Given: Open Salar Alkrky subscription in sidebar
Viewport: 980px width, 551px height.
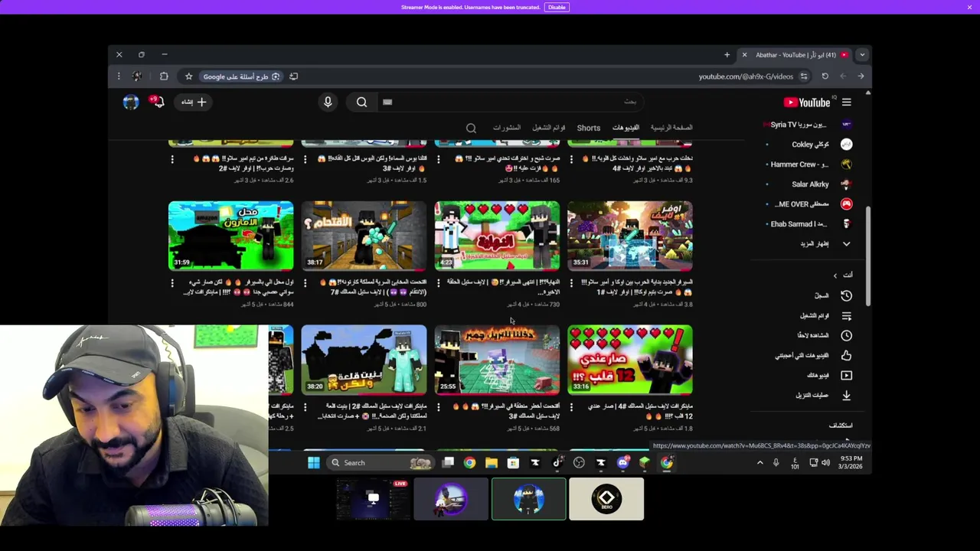Looking at the screenshot, I should tap(810, 184).
